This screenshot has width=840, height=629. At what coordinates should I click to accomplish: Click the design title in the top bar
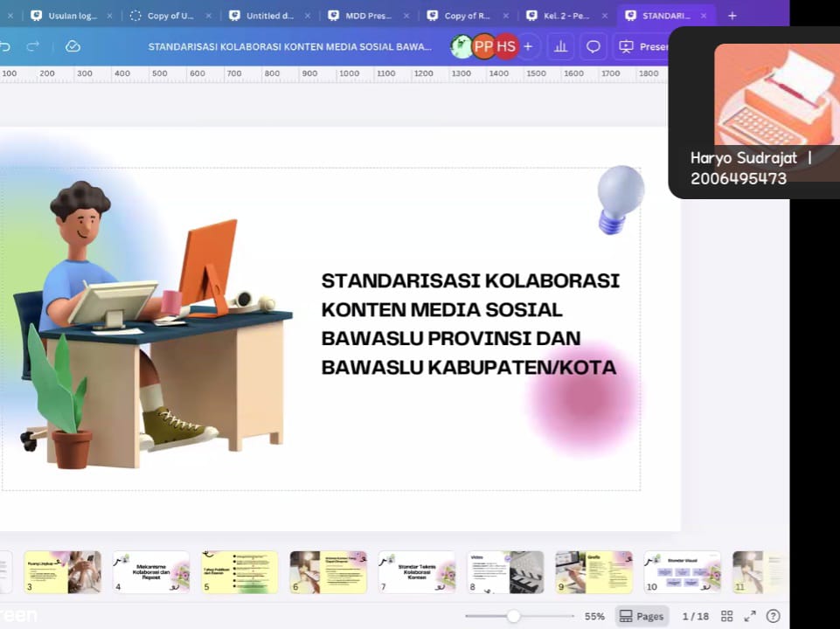click(x=289, y=46)
